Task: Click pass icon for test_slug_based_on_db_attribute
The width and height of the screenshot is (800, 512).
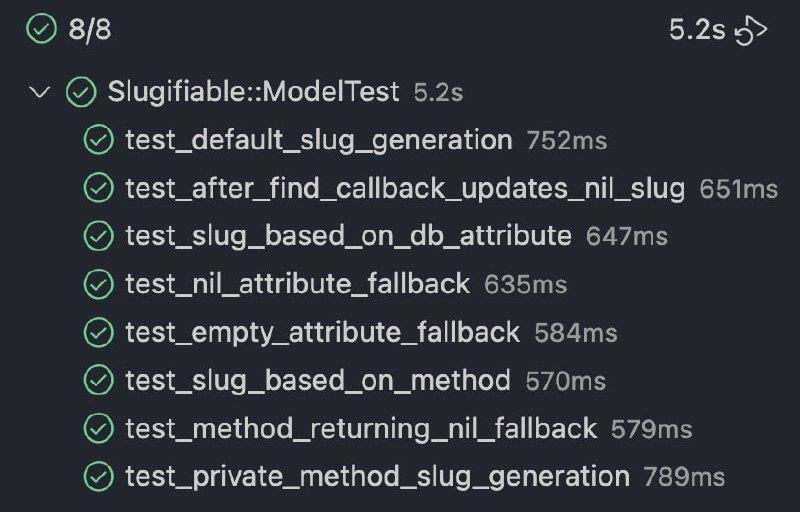Action: click(98, 237)
